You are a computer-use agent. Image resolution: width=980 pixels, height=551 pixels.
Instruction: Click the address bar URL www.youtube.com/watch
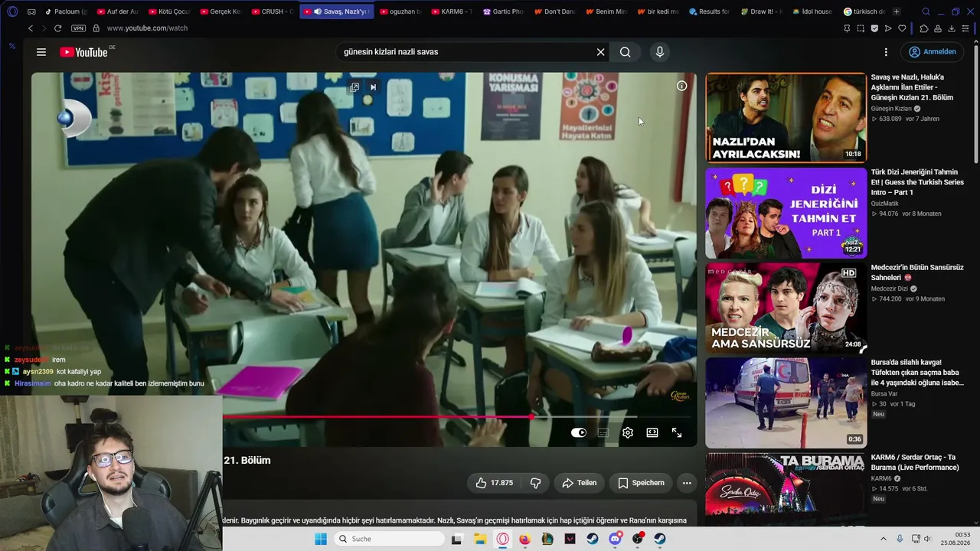click(x=147, y=28)
